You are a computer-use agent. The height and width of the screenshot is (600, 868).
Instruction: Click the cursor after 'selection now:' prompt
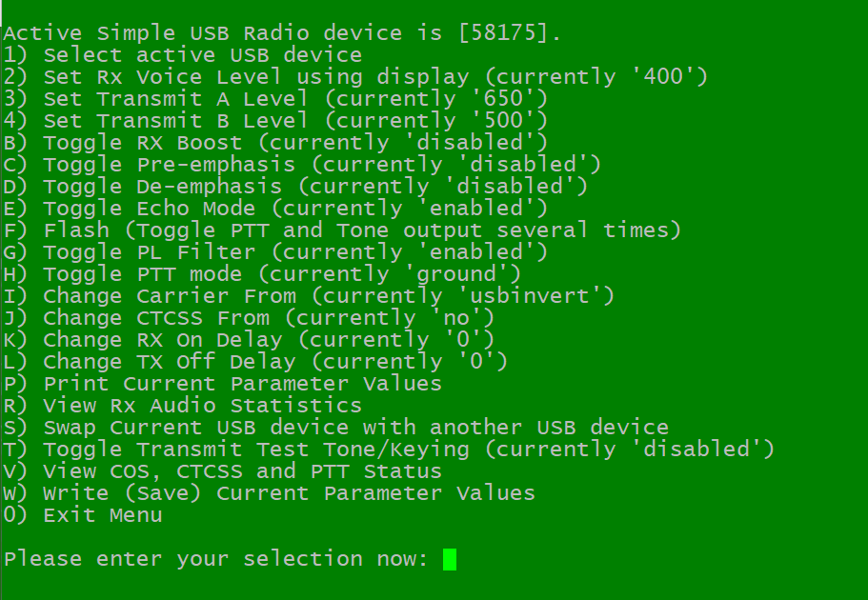pyautogui.click(x=450, y=560)
